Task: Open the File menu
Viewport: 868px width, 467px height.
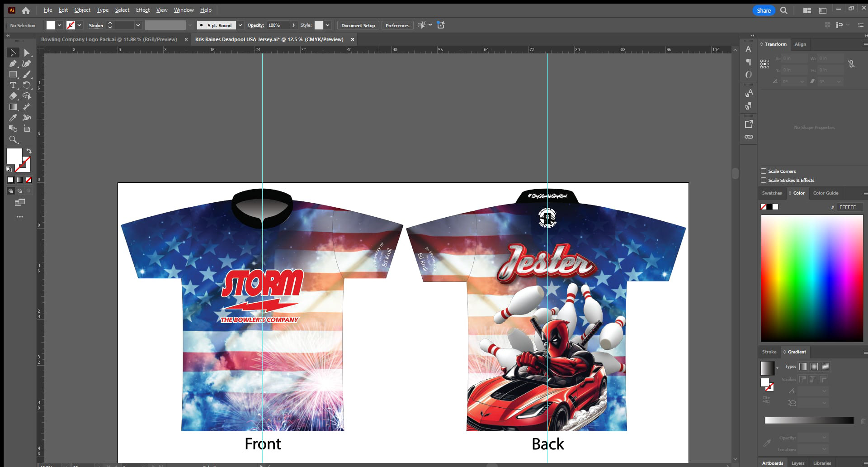Action: (47, 10)
